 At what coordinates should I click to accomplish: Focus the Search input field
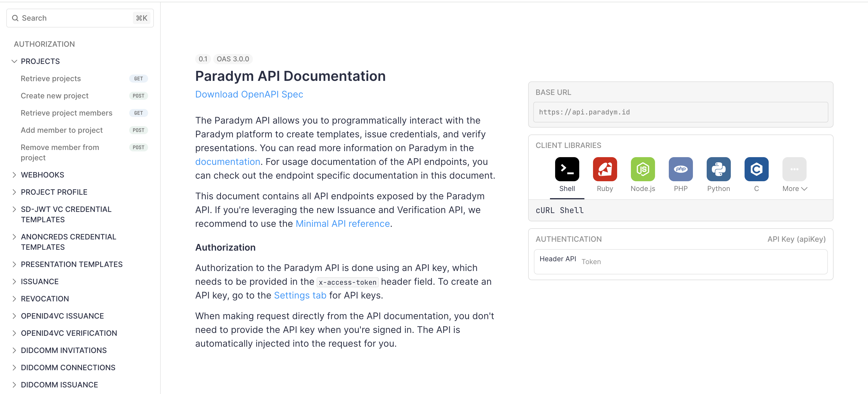point(80,18)
